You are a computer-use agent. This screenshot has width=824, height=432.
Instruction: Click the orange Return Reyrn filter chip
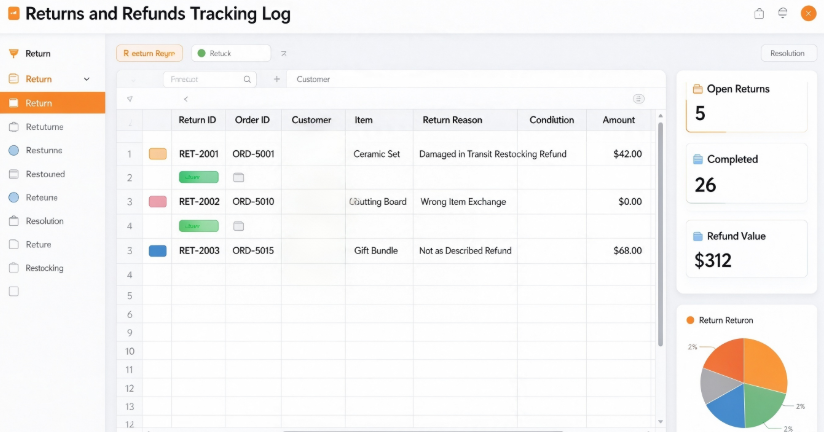click(x=149, y=53)
